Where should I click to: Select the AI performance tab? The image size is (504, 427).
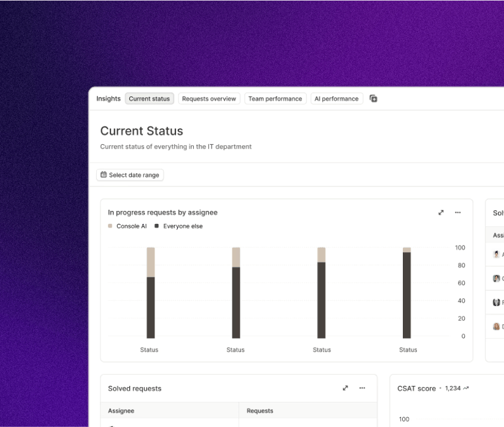tap(337, 99)
